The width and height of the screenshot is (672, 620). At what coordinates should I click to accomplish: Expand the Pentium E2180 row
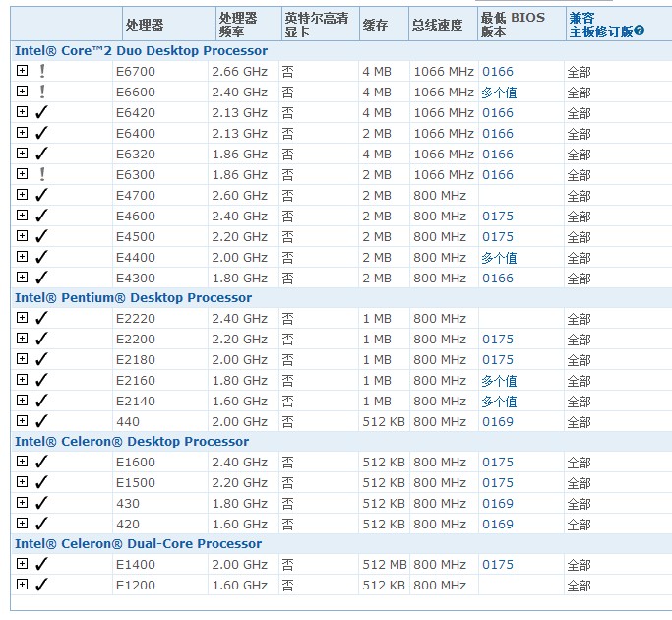[22, 359]
